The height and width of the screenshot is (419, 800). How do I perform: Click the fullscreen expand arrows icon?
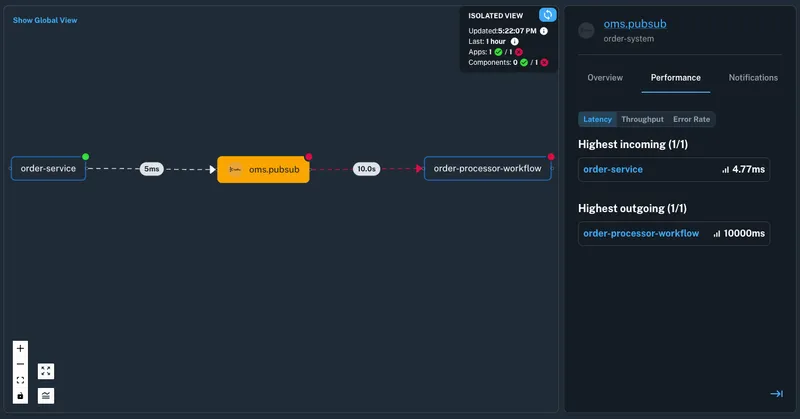tap(46, 371)
